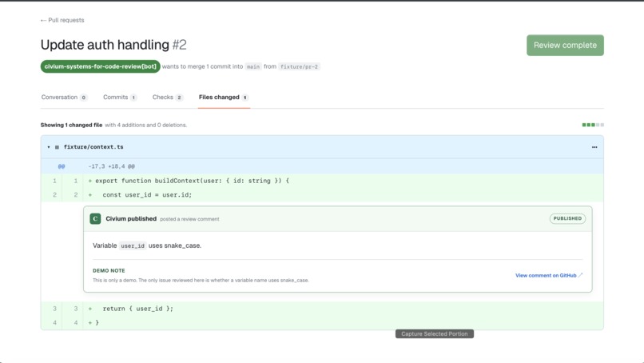Open View comment on GitHub link
The image size is (644, 363).
tap(549, 275)
